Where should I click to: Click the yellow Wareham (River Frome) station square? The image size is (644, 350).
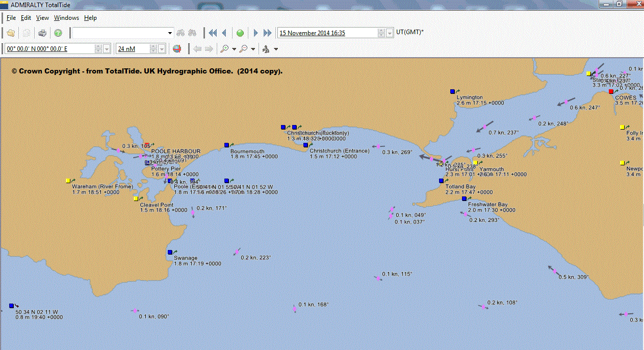[x=68, y=181]
